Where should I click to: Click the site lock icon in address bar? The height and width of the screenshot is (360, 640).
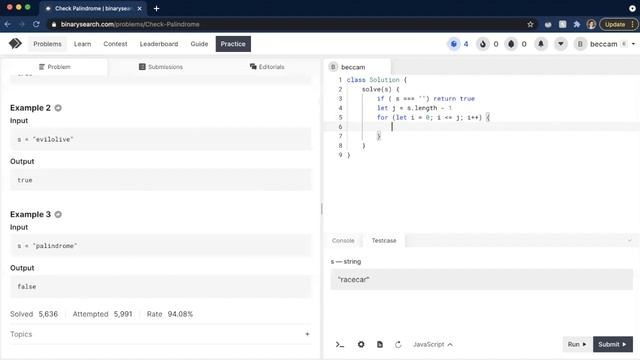(x=53, y=24)
